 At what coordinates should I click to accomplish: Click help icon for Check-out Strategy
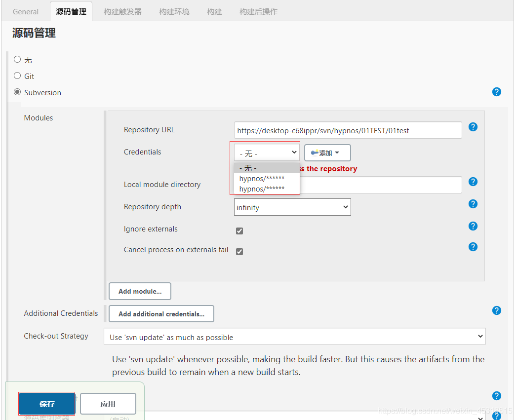click(496, 395)
